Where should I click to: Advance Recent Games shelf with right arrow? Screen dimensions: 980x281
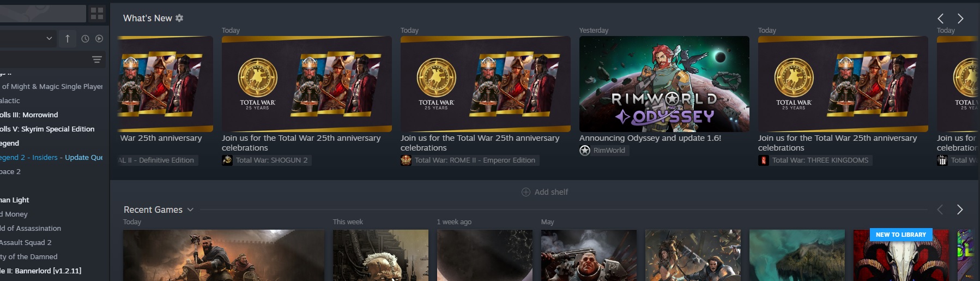pyautogui.click(x=960, y=210)
